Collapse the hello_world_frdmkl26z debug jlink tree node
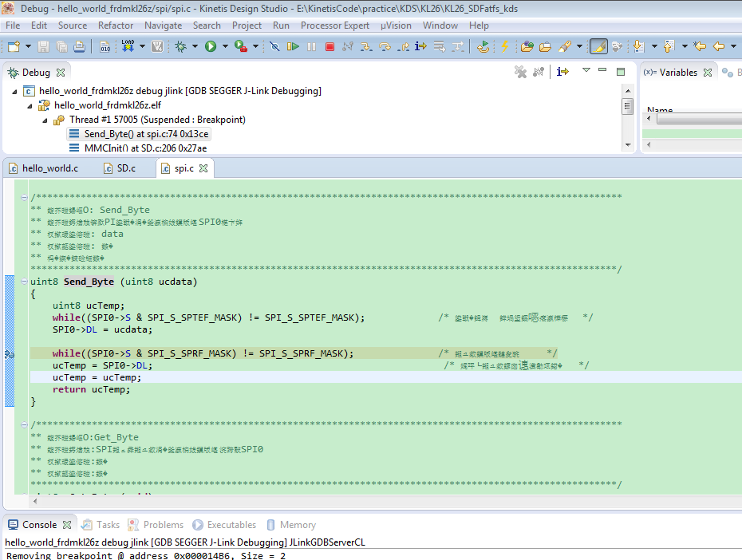Screen dimensions: 742x560 (x=14, y=91)
